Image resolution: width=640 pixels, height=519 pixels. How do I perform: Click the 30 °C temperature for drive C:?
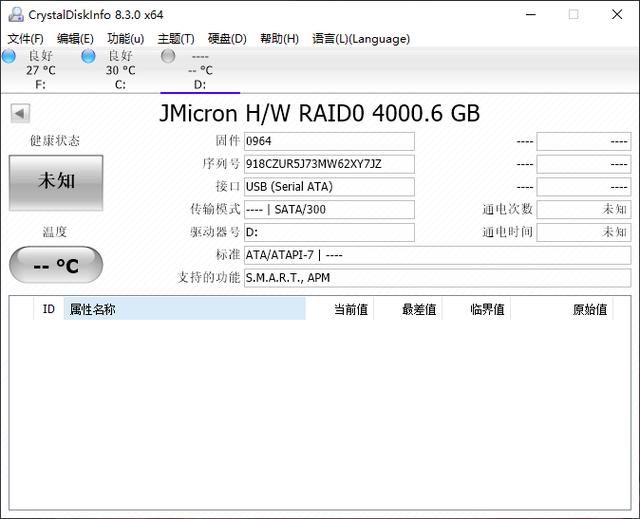120,71
